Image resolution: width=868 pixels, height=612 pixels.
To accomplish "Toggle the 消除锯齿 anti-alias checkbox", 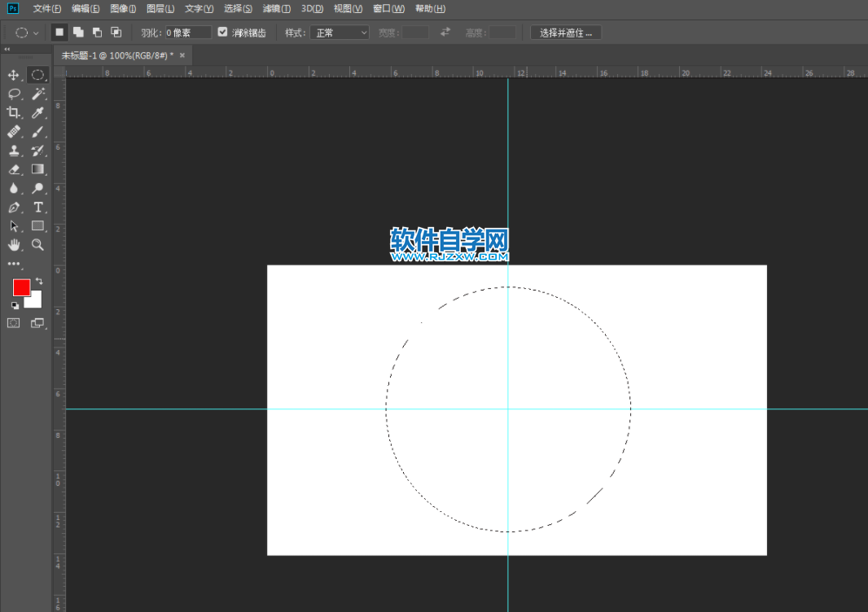I will click(x=223, y=33).
